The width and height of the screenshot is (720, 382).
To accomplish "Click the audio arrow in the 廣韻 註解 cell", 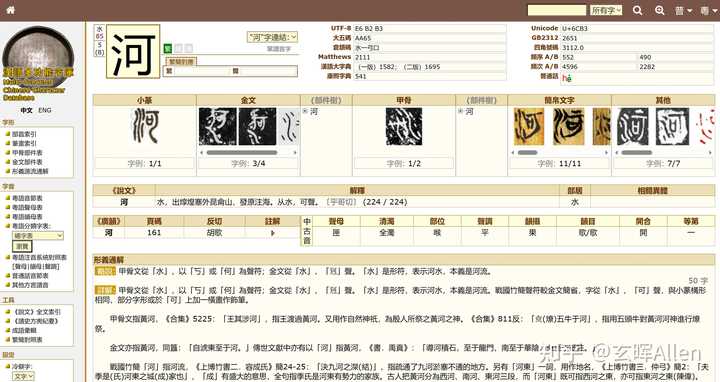I will (272, 233).
